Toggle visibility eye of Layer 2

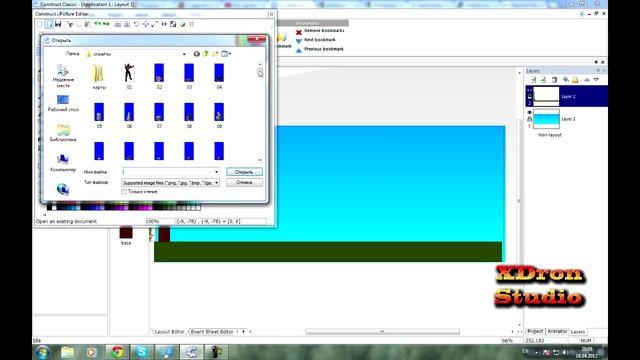pyautogui.click(x=529, y=90)
